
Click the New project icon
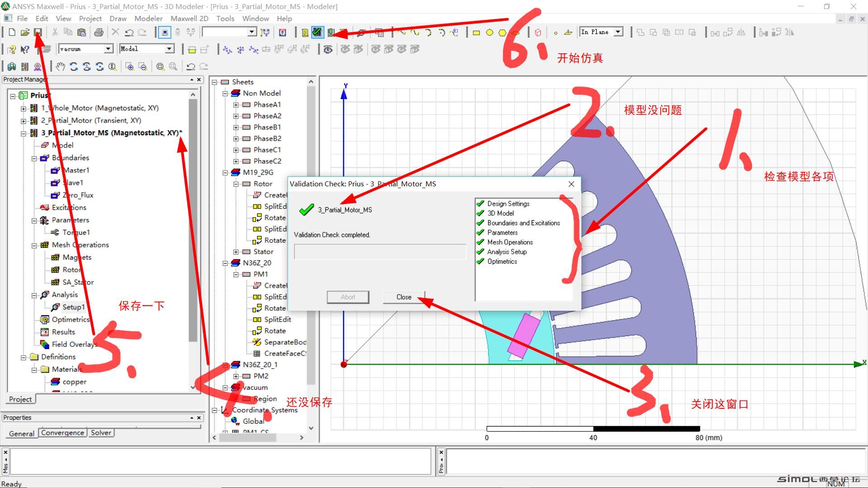click(x=12, y=32)
